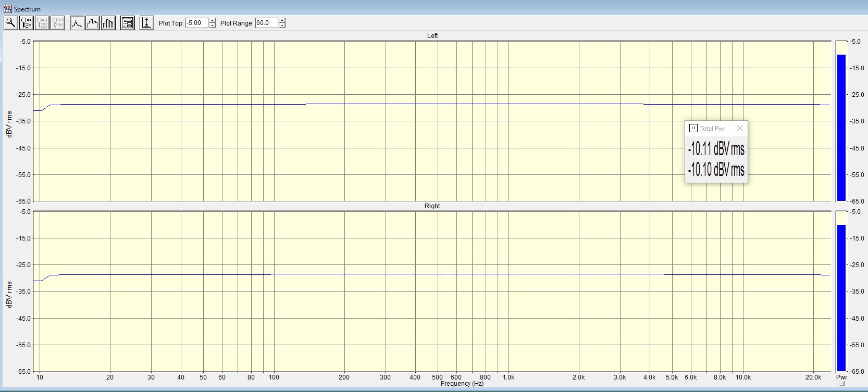Decrease Plot Range with down arrow
The image size is (868, 392).
coord(282,26)
